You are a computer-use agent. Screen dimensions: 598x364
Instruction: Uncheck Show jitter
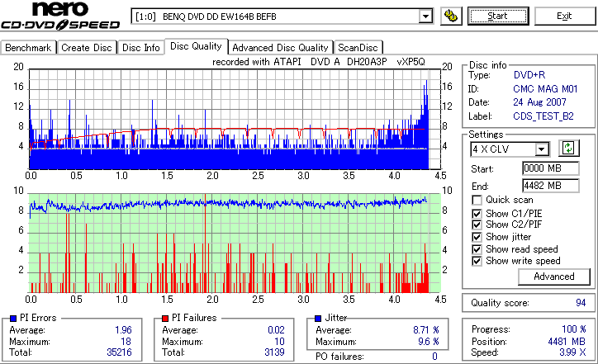[x=477, y=237]
